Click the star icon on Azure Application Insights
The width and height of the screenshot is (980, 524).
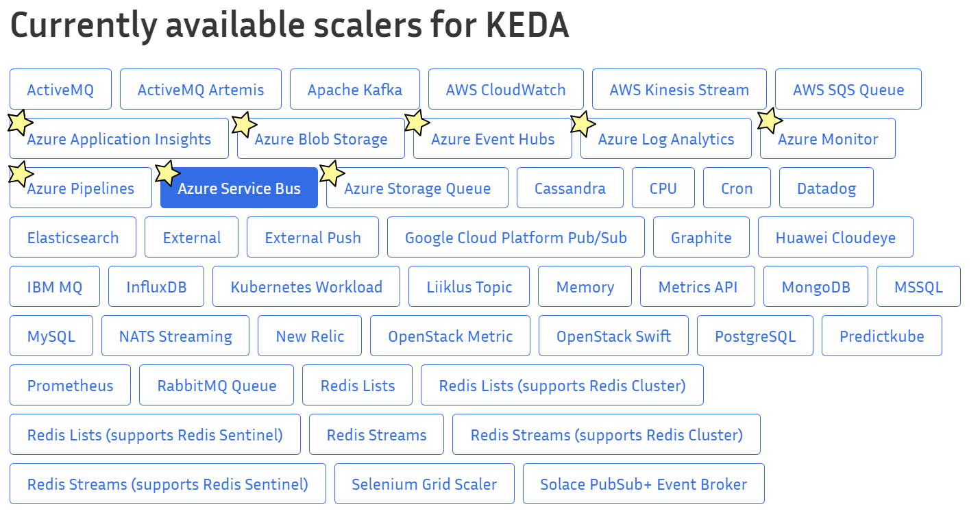pyautogui.click(x=19, y=123)
